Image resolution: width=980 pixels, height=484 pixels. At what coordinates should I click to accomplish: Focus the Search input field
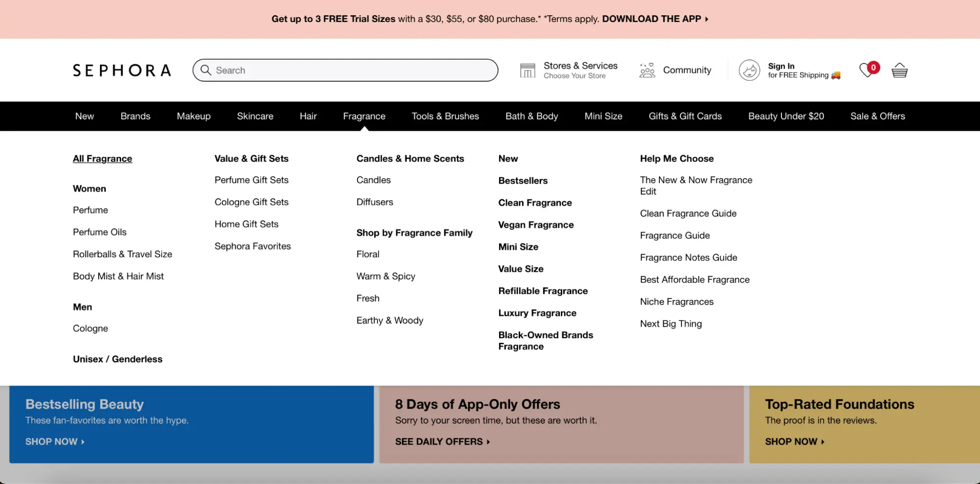[x=345, y=70]
